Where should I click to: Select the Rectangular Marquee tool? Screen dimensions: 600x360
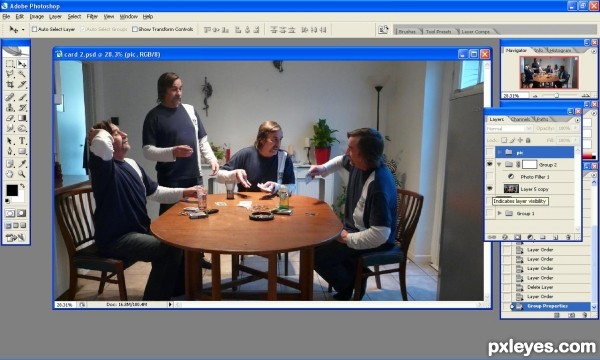click(x=10, y=64)
